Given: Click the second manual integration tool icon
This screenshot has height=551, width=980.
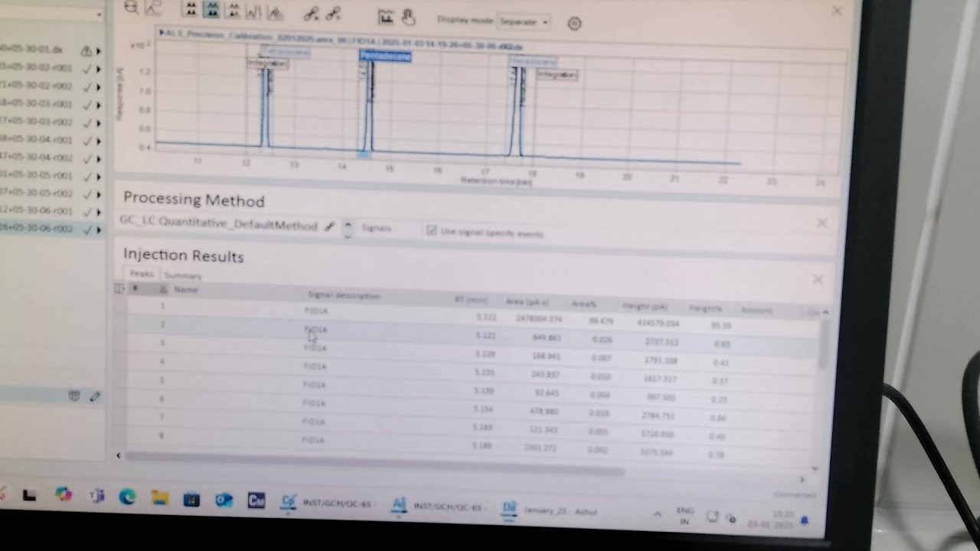Looking at the screenshot, I should click(x=333, y=14).
